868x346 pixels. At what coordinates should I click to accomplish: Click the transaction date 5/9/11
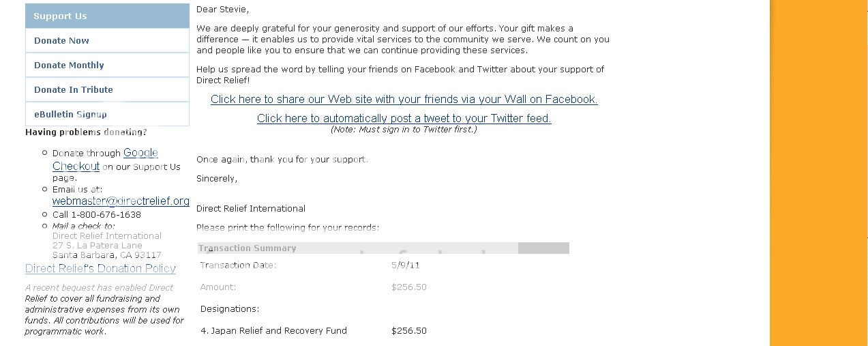(404, 265)
